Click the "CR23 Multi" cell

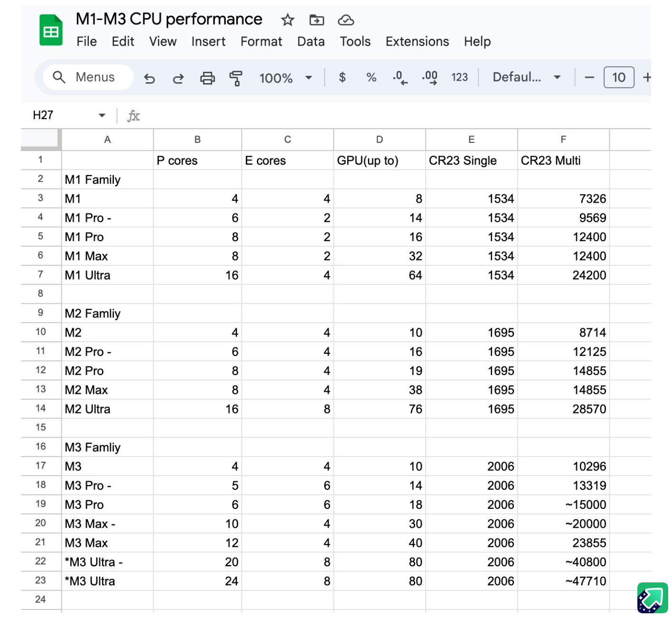(x=563, y=160)
